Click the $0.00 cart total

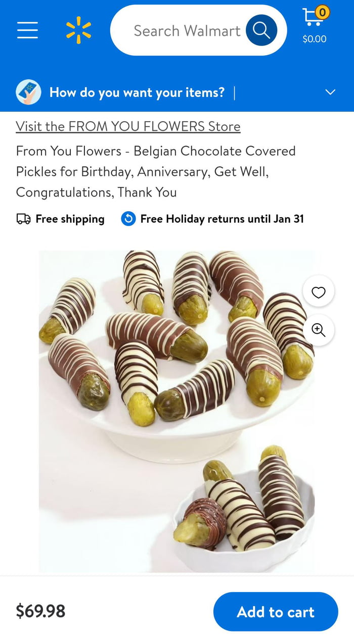pyautogui.click(x=314, y=38)
